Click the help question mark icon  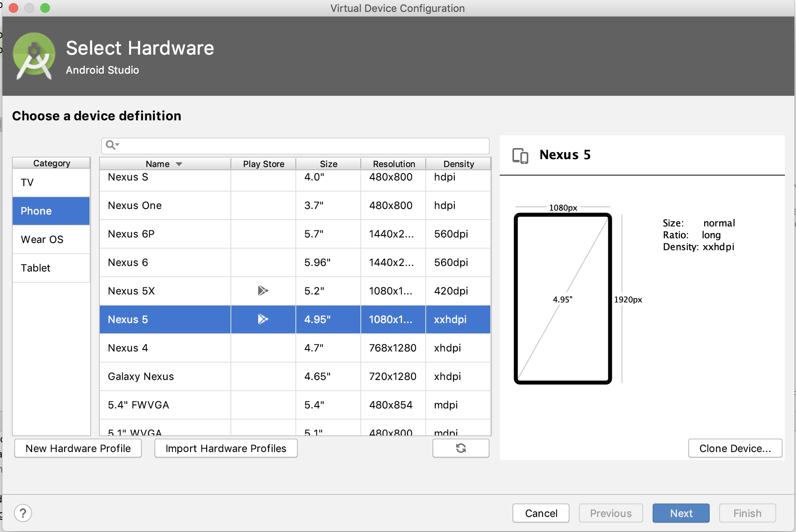(23, 513)
